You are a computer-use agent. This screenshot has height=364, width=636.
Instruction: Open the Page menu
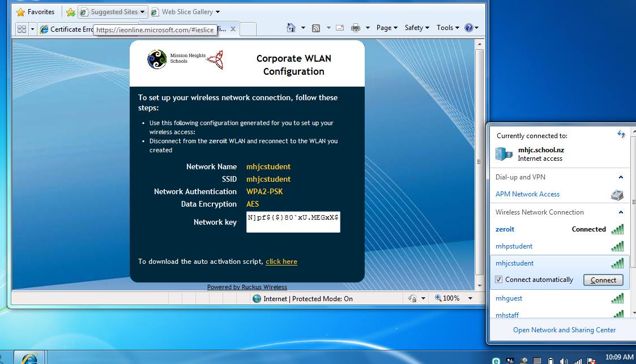pos(387,28)
